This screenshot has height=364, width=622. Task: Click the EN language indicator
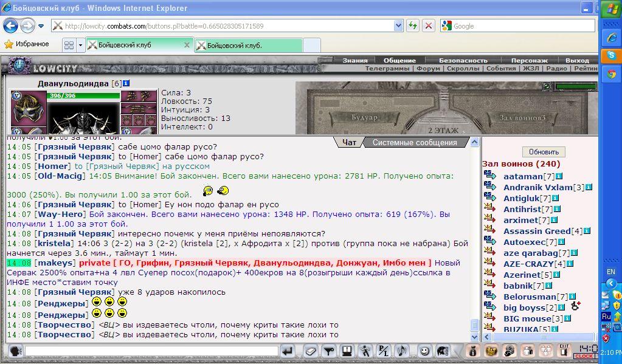pyautogui.click(x=610, y=272)
